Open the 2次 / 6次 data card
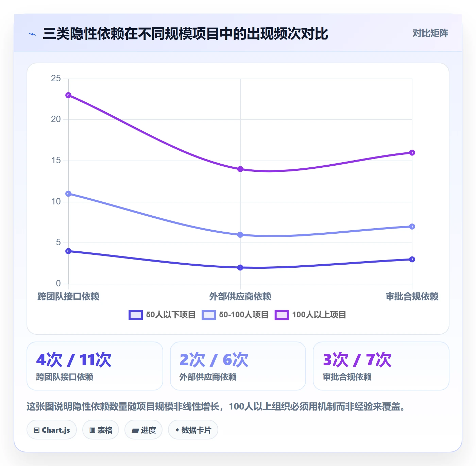Image resolution: width=476 pixels, height=466 pixels. (238, 366)
